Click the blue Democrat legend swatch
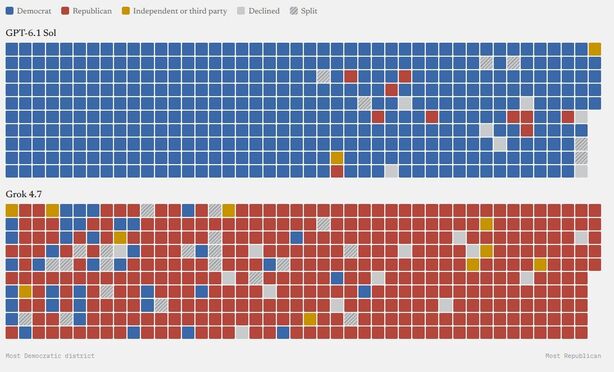The image size is (614, 372). [10, 11]
